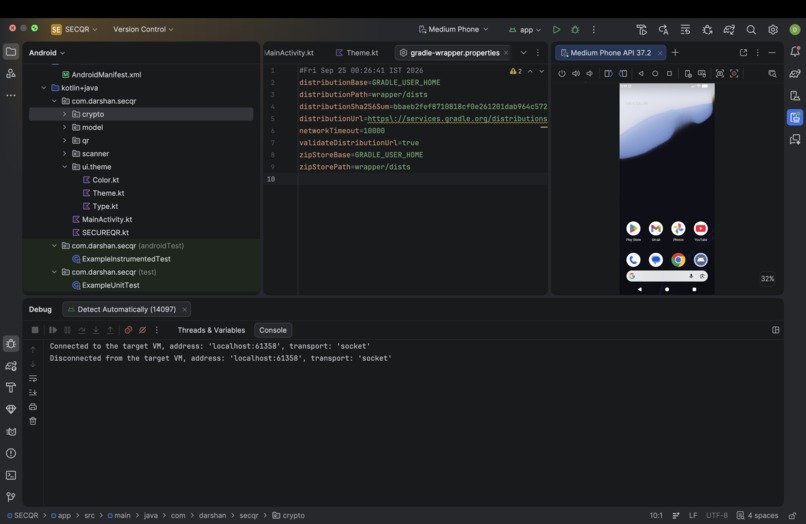
Task: Rotate emulator left icon
Action: [x=608, y=74]
